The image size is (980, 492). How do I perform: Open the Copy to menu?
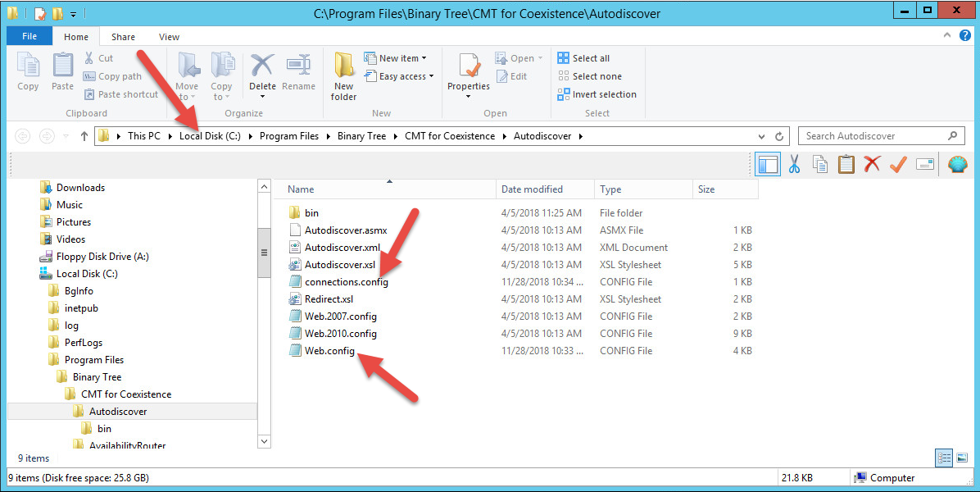221,76
